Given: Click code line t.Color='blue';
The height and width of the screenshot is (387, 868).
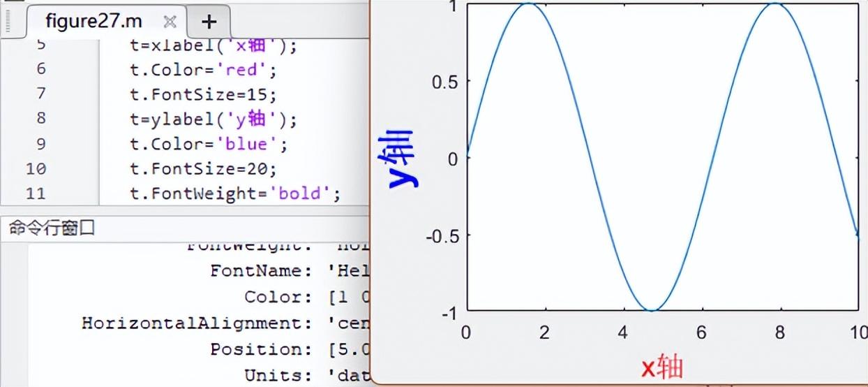Looking at the screenshot, I should click(x=209, y=144).
